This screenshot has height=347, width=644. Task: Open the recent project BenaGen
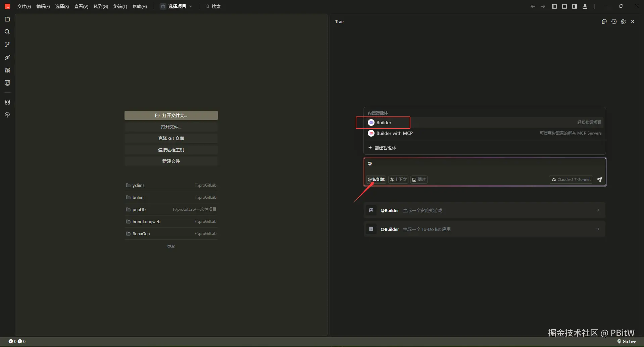(171, 234)
